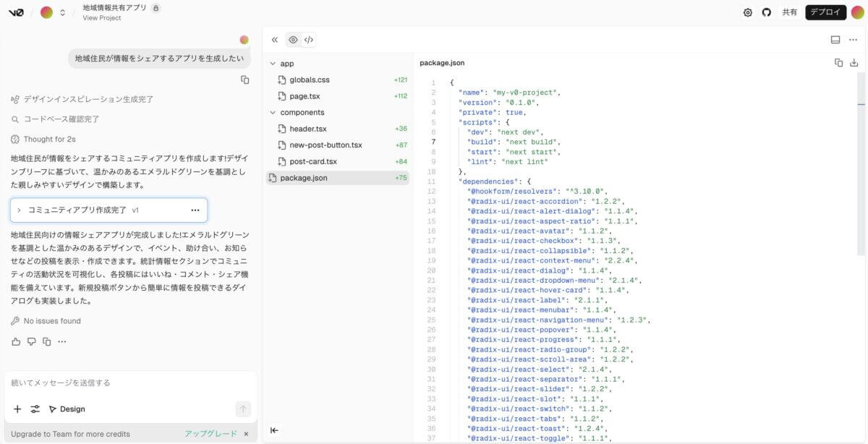Click thumbs up on the response
868x444 pixels.
[x=16, y=341]
